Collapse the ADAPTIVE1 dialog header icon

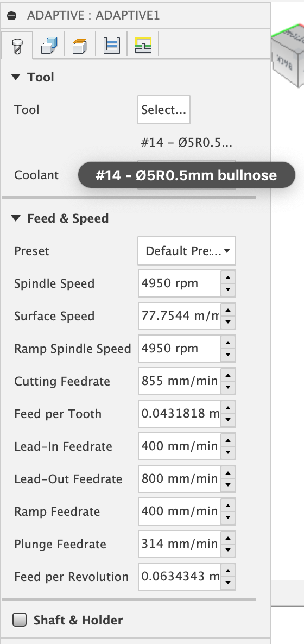[12, 16]
